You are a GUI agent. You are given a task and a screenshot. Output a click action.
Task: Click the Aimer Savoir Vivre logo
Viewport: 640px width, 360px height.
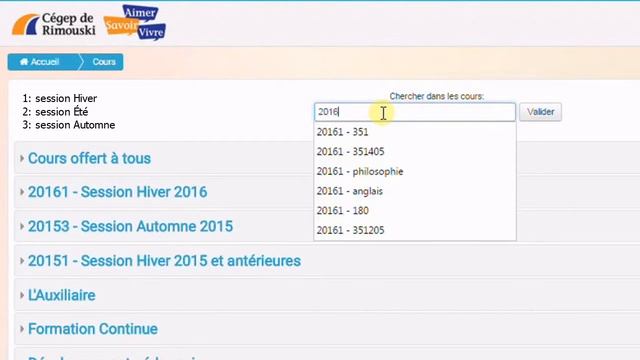click(x=134, y=22)
